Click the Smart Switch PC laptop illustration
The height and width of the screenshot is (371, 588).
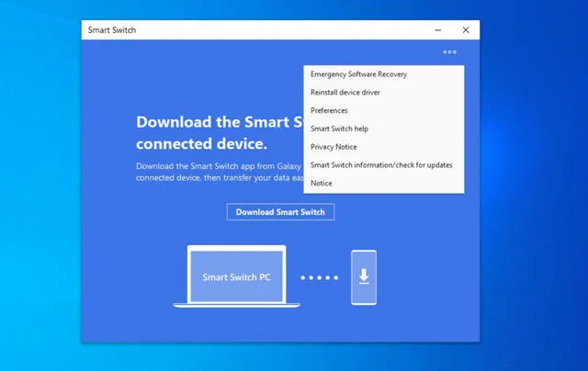click(x=236, y=276)
